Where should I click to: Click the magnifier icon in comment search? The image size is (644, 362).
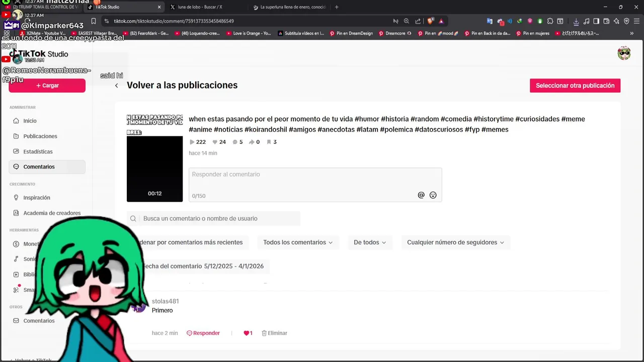click(x=133, y=218)
